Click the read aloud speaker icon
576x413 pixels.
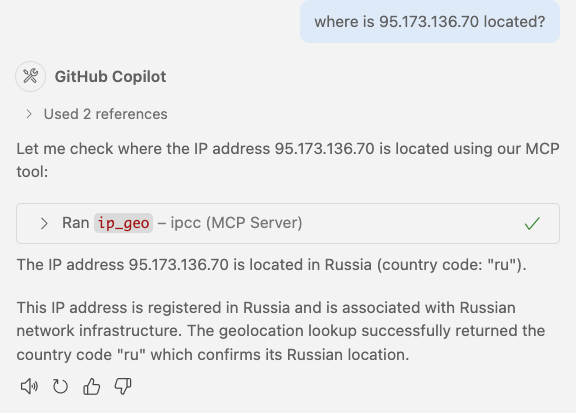29,387
